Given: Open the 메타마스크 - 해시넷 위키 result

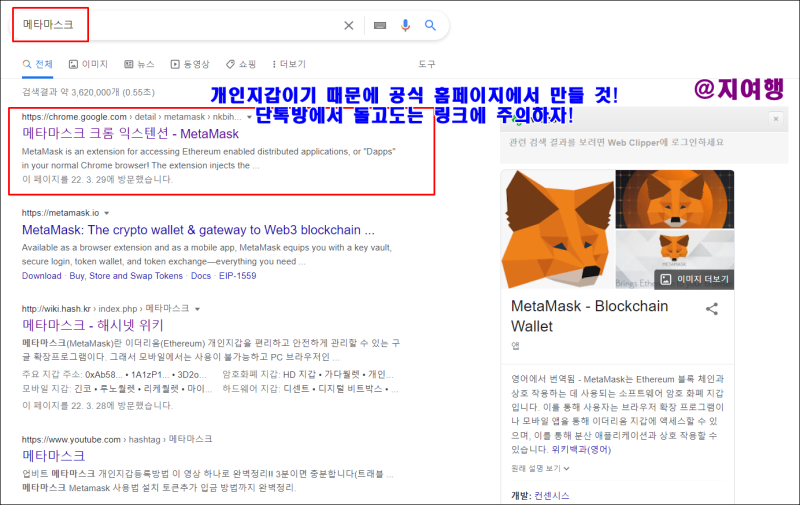Looking at the screenshot, I should coord(93,325).
